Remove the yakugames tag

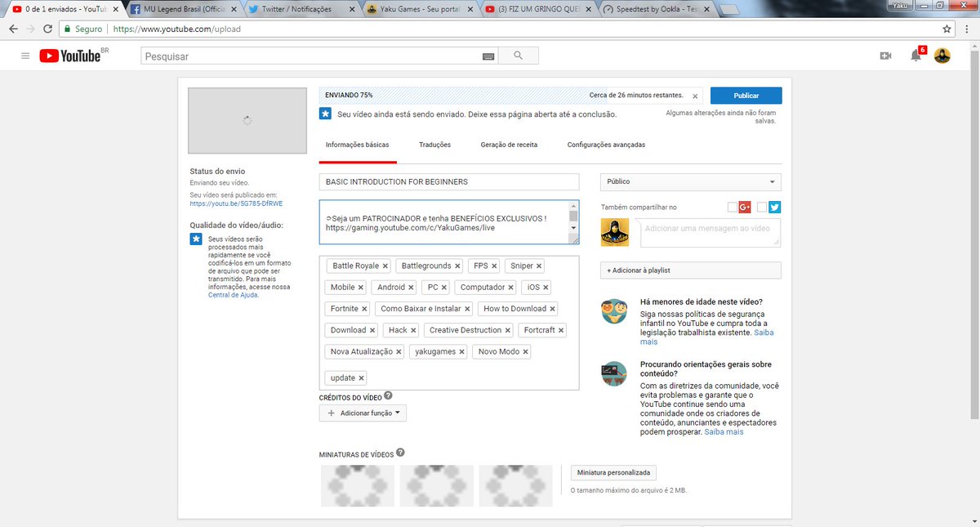click(461, 351)
